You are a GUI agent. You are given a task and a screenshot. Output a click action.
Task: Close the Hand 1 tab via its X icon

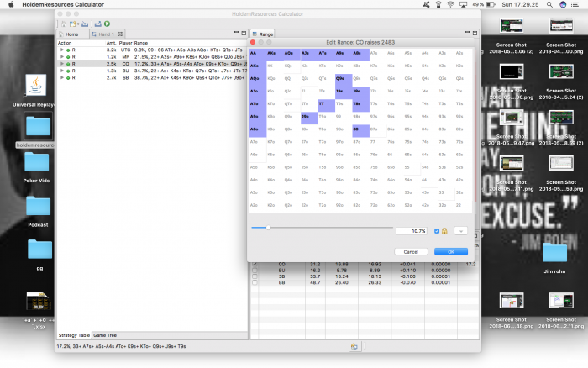tap(120, 34)
